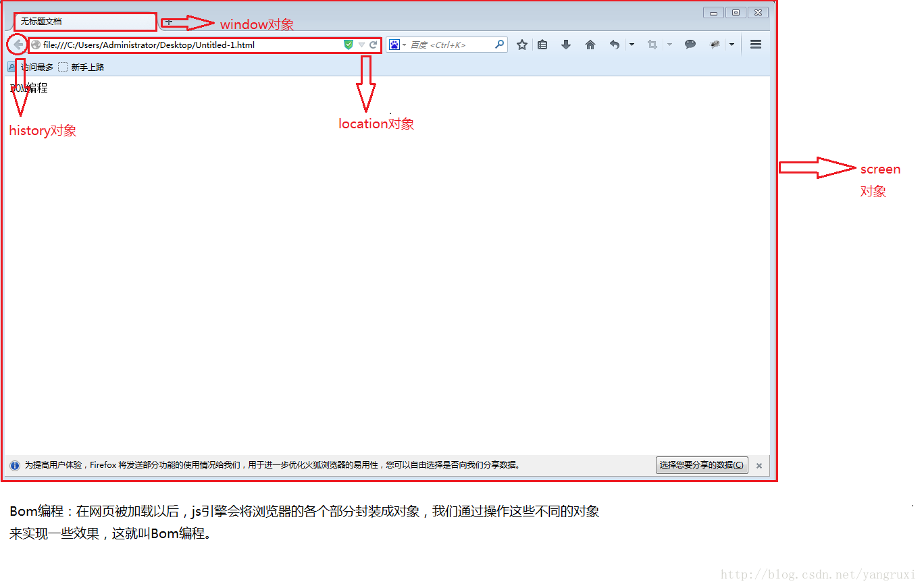
Task: Close the Firefox window
Action: click(x=758, y=12)
